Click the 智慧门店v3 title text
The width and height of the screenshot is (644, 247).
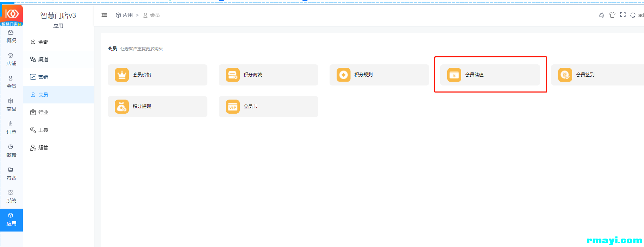click(58, 15)
